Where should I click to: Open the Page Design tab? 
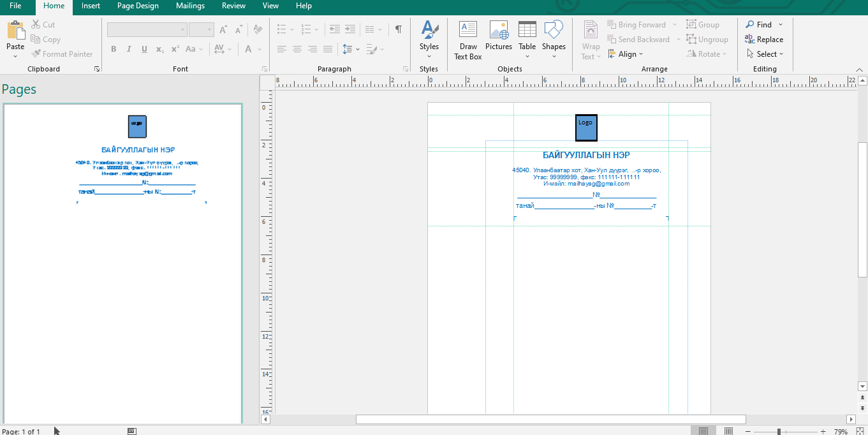tap(138, 6)
